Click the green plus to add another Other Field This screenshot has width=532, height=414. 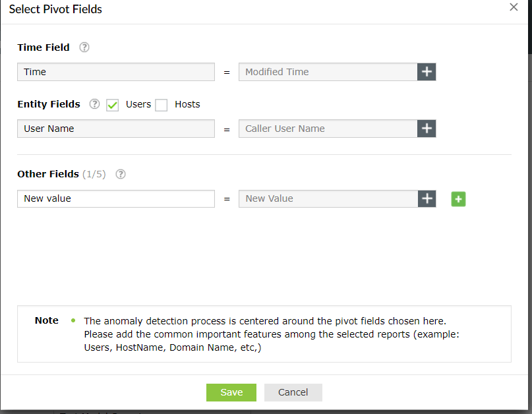[458, 198]
